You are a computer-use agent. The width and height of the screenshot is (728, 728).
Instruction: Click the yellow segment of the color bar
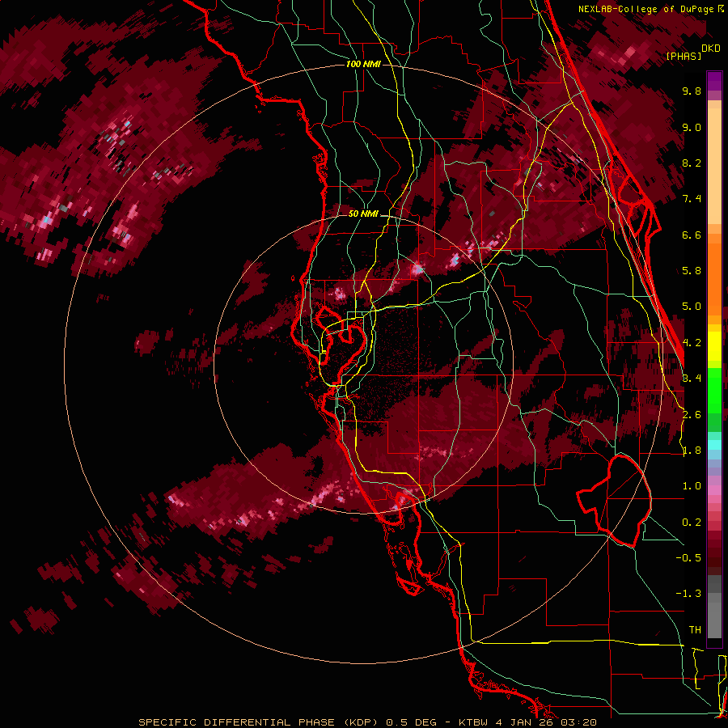(x=714, y=346)
